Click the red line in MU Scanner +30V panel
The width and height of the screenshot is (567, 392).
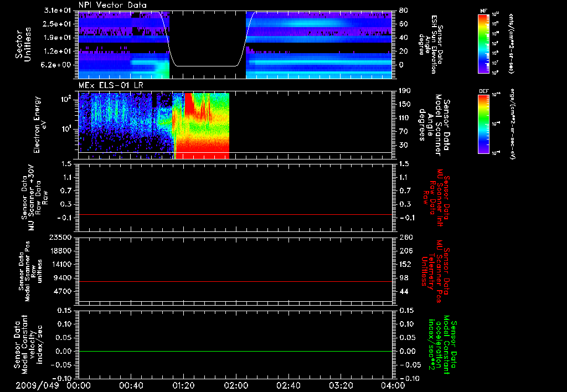click(235, 214)
